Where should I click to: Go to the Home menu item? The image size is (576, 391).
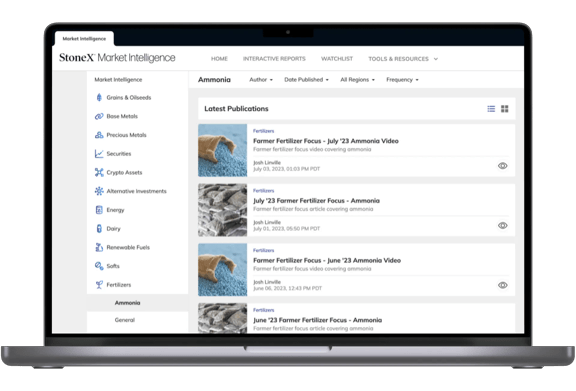click(219, 59)
